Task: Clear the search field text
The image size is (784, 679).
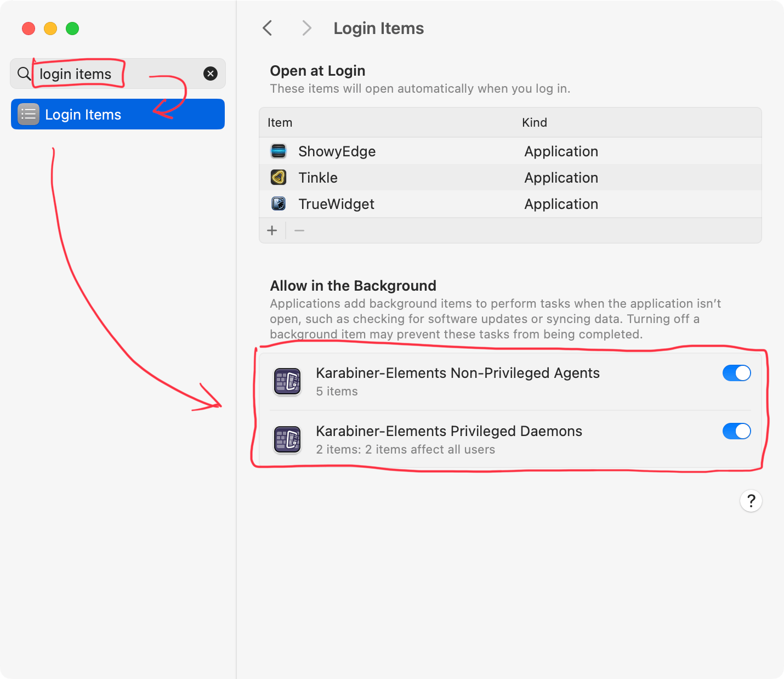Action: (x=211, y=73)
